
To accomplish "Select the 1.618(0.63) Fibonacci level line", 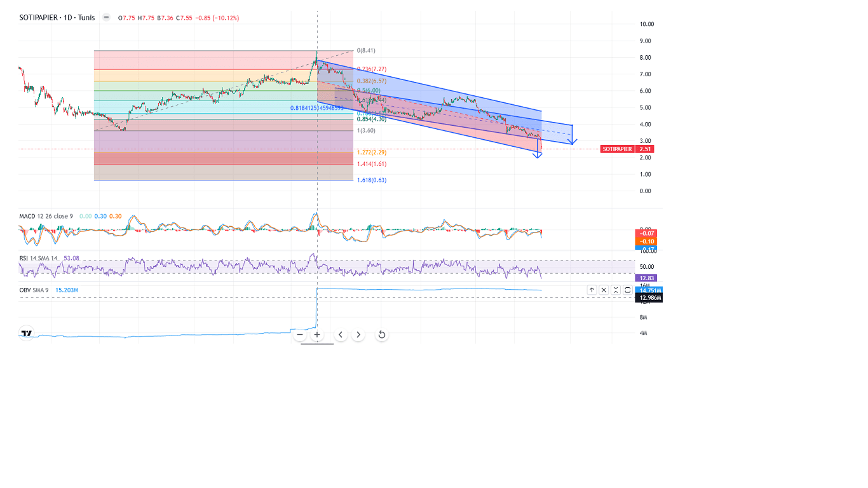I will pos(222,180).
